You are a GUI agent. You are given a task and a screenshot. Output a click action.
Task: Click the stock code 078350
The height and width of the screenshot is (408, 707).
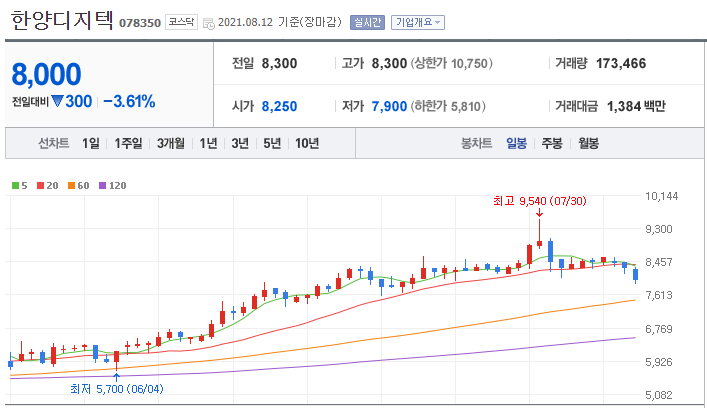pos(140,23)
